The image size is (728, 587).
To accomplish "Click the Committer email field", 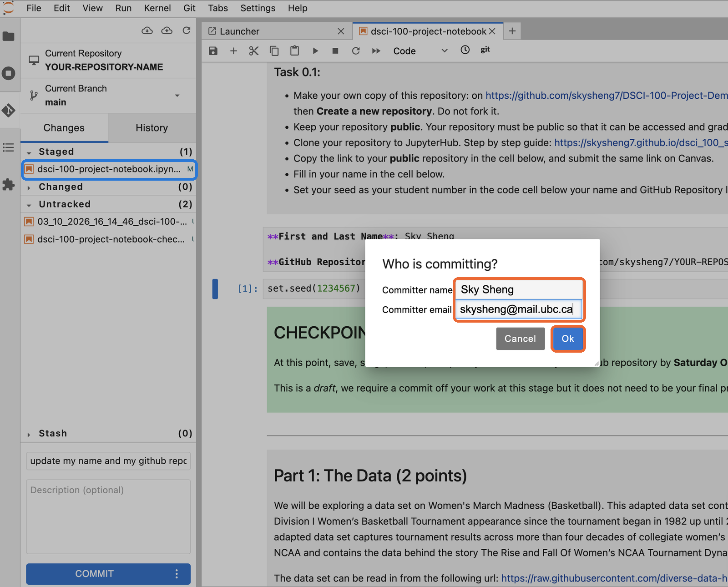I will coord(519,309).
